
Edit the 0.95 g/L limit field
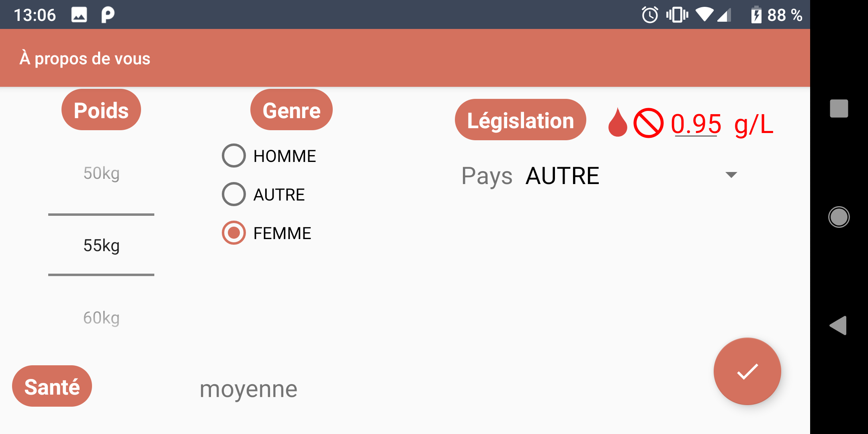click(696, 123)
